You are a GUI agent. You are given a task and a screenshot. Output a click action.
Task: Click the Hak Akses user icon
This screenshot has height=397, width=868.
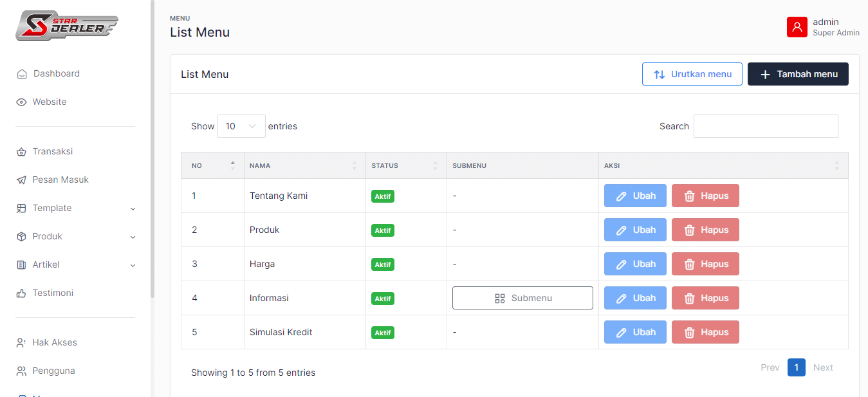click(x=21, y=343)
